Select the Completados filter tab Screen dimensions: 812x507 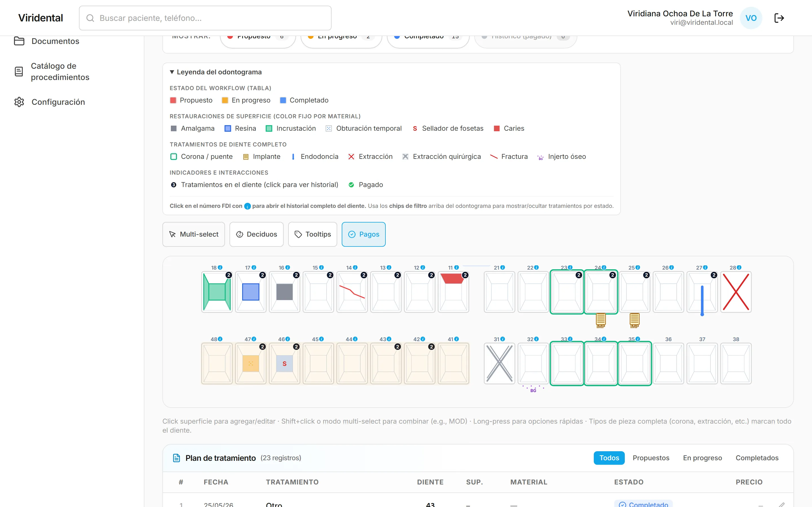coord(757,458)
